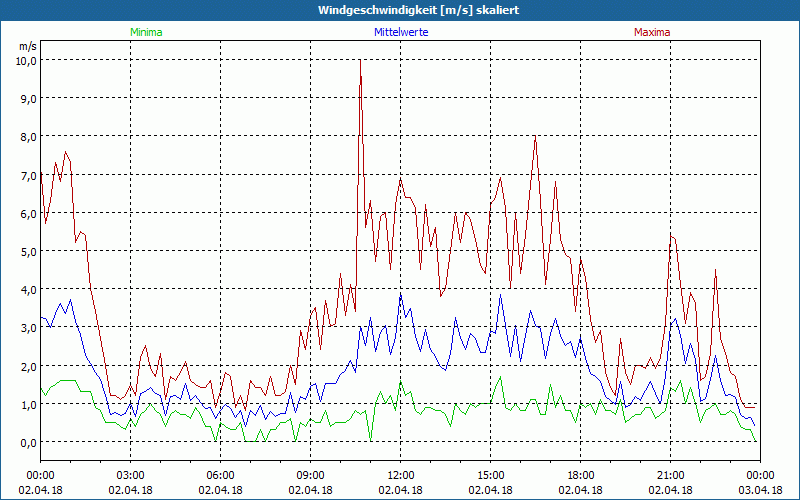Click the 0,0 y-axis value
800x500 pixels.
pos(29,442)
